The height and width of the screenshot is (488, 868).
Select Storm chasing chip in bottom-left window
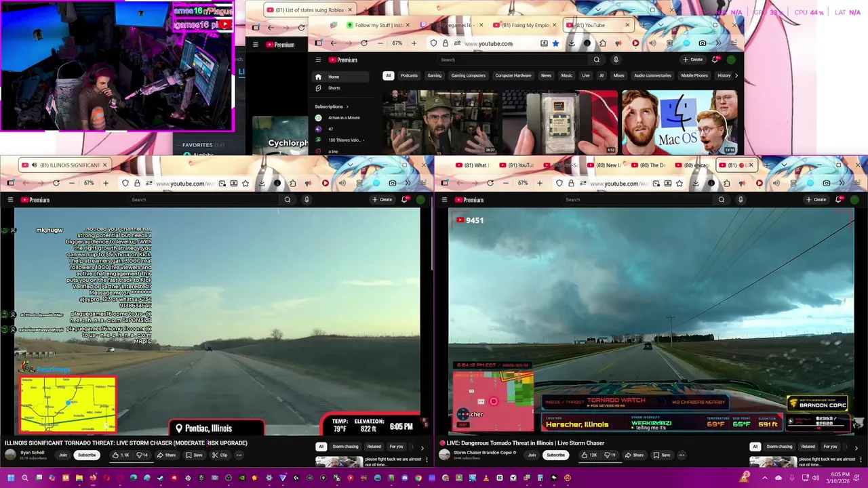344,447
